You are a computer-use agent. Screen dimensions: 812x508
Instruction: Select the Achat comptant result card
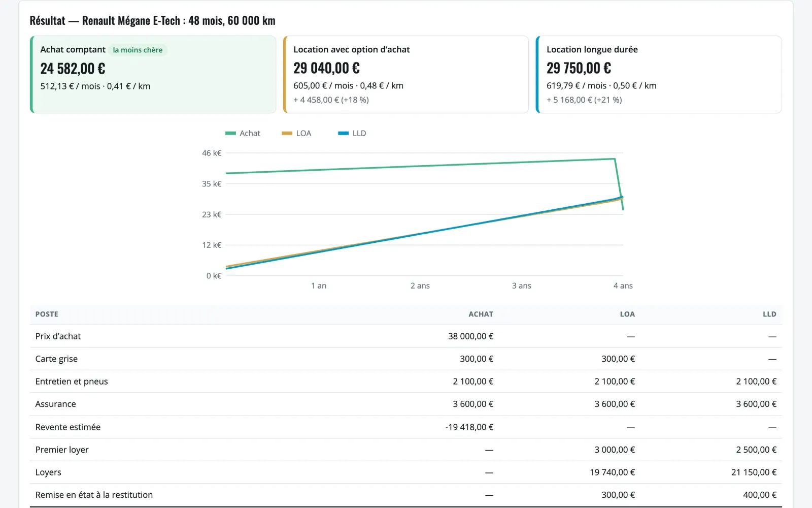tap(153, 74)
